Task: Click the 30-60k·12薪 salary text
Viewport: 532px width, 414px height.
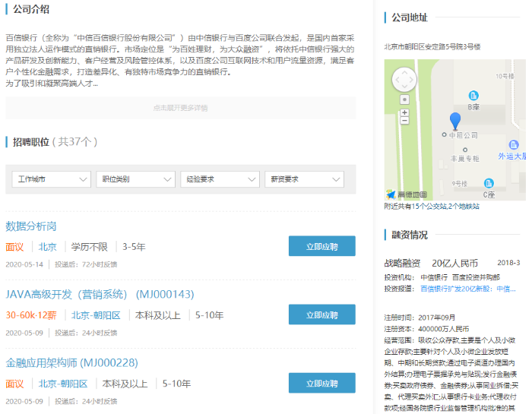Action: pyautogui.click(x=31, y=315)
